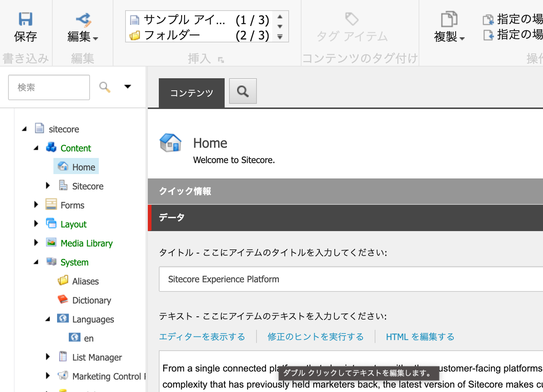Select Forms in the tree

click(72, 205)
